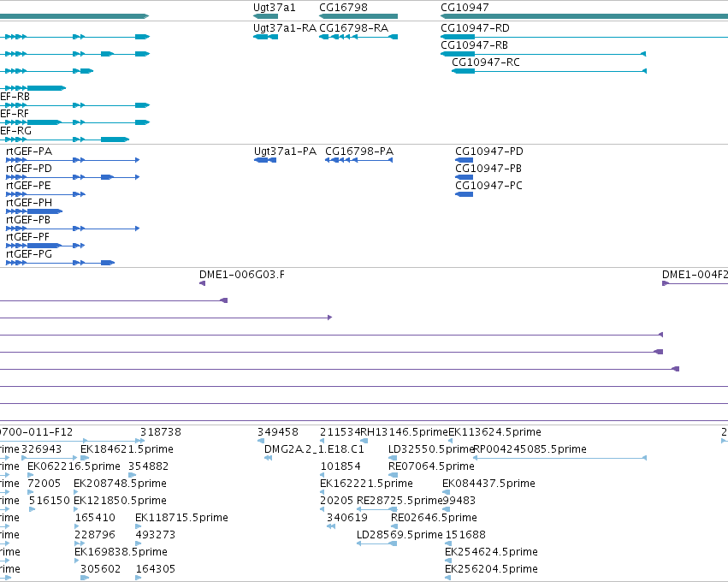
Task: Select the CG10947-PD protein label
Action: [489, 151]
